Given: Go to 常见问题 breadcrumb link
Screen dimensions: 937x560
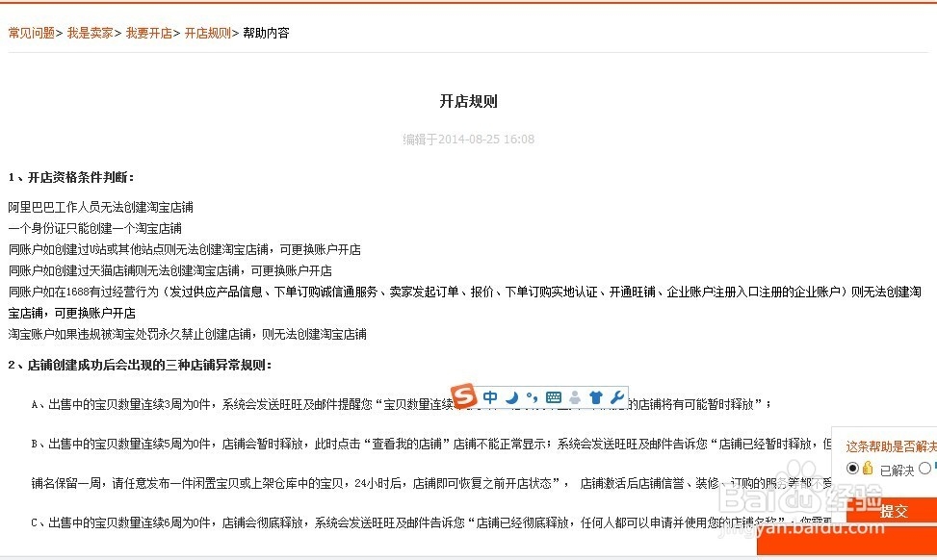Looking at the screenshot, I should (31, 33).
